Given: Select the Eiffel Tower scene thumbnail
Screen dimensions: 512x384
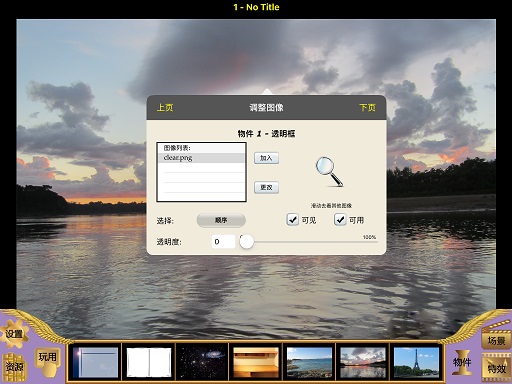Looking at the screenshot, I should [416, 362].
